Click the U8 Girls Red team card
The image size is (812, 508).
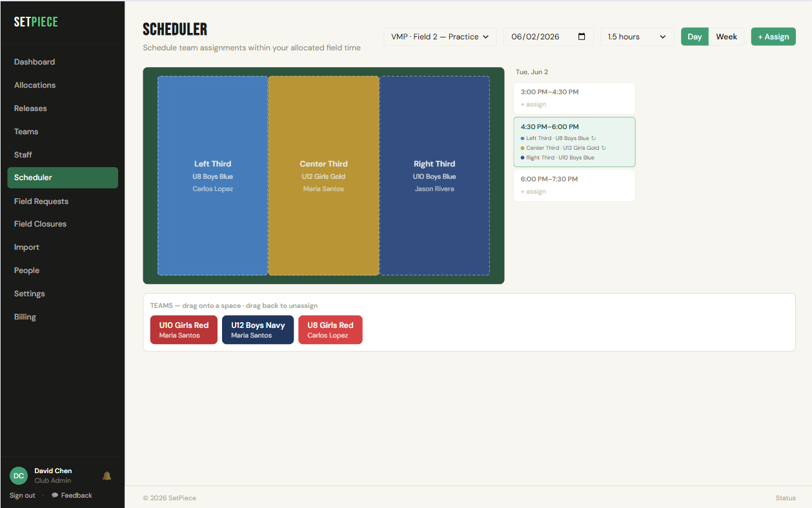coord(330,330)
